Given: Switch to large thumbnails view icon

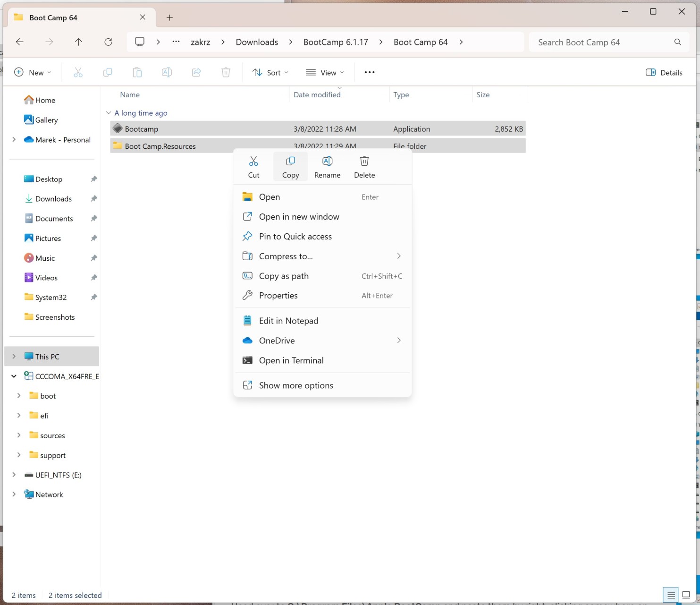Looking at the screenshot, I should (686, 596).
